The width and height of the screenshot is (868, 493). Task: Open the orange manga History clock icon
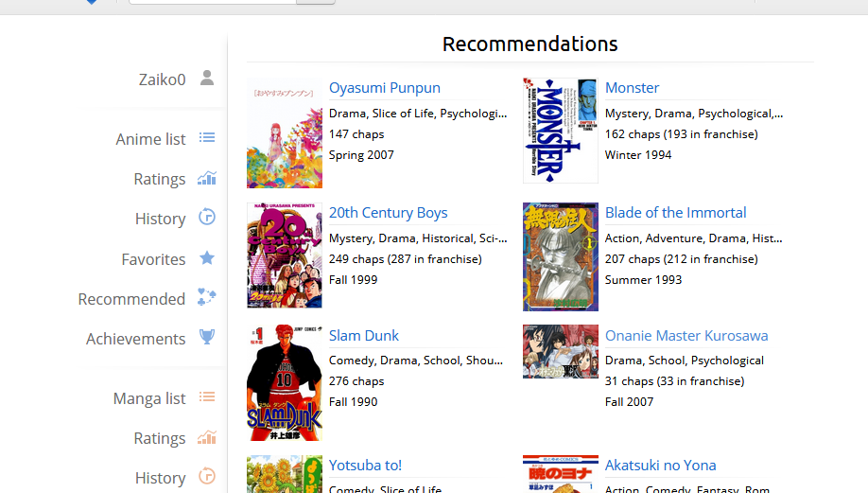(x=207, y=476)
